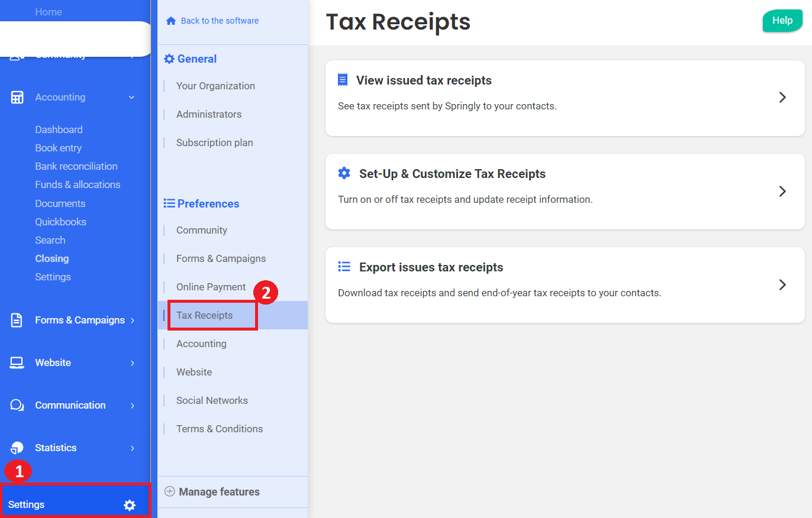Collapse the Accounting sidebar section chevron
The width and height of the screenshot is (812, 518).
coord(131,98)
